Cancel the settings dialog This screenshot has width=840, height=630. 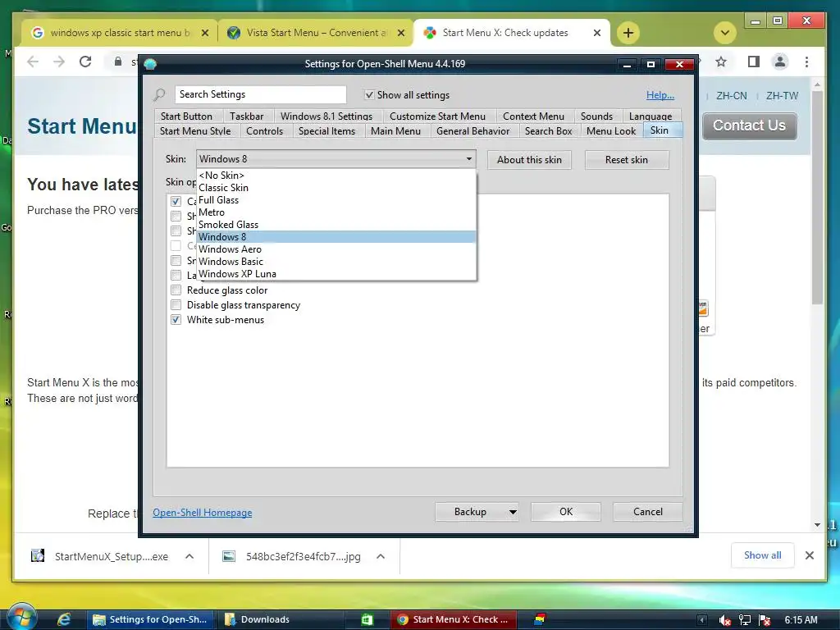tap(648, 512)
